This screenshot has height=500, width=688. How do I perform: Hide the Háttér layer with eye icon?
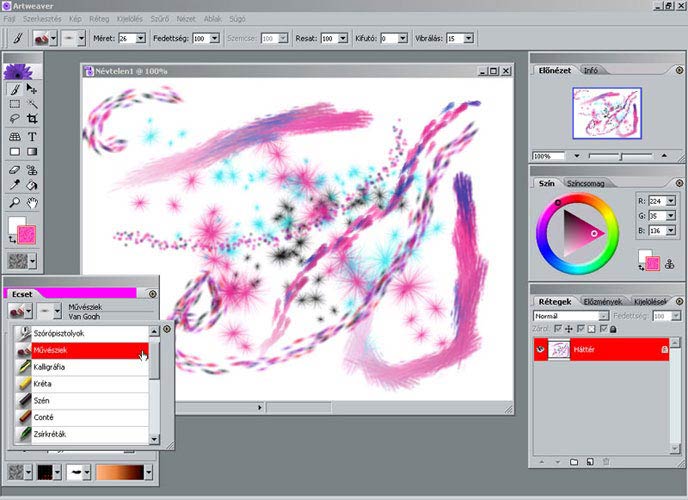coord(541,350)
